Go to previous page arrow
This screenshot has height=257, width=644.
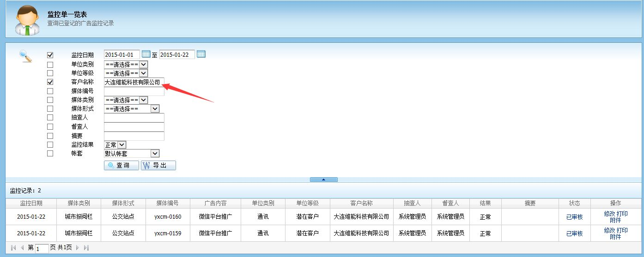click(x=22, y=248)
